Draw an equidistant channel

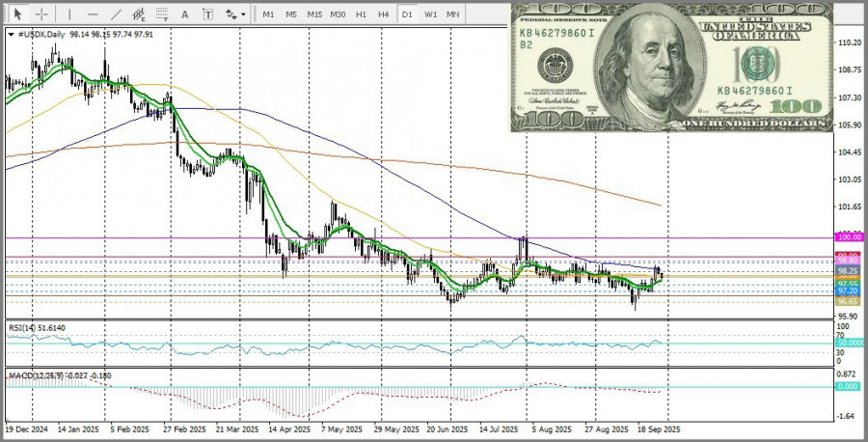142,14
